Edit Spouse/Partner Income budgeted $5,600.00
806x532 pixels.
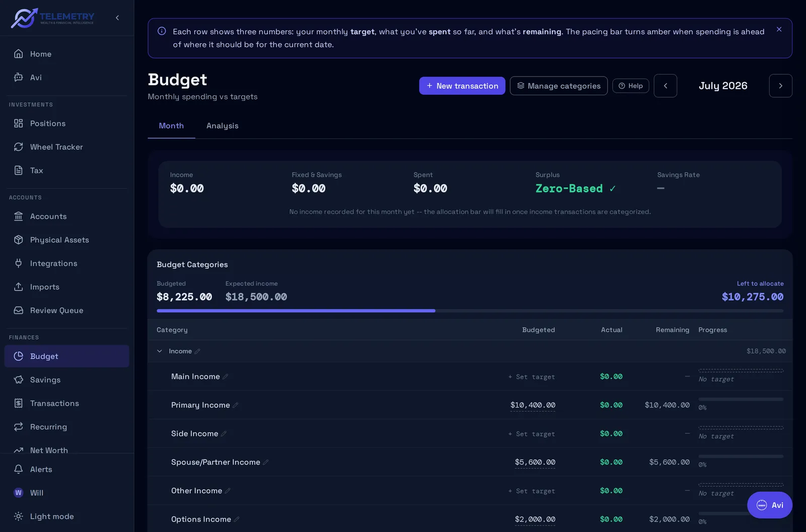coord(535,462)
